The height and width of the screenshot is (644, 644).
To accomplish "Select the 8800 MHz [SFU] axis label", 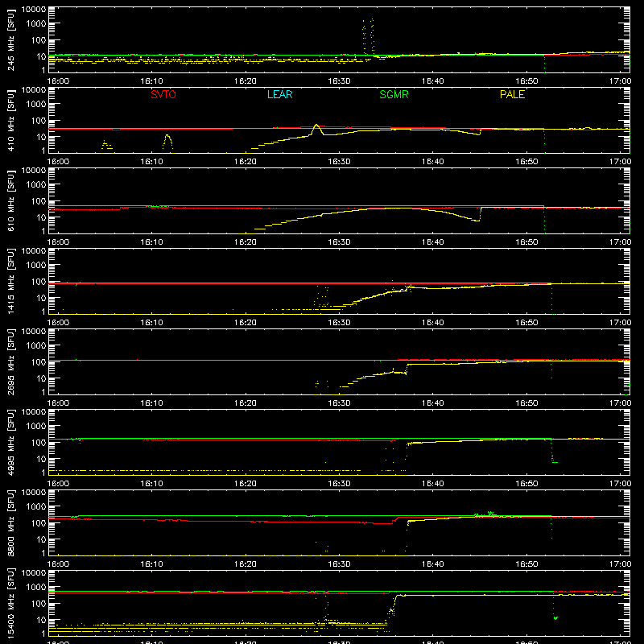I will pos(10,522).
